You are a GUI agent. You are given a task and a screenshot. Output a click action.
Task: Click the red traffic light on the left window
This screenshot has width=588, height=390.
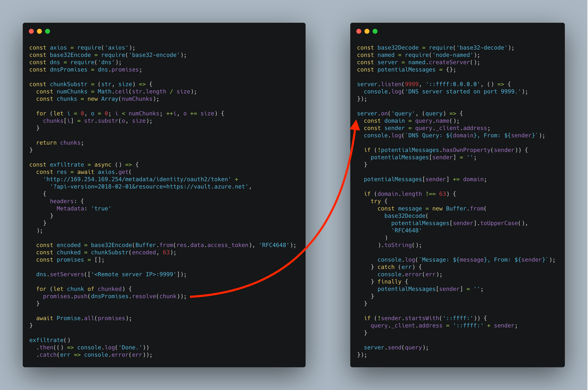(31, 31)
